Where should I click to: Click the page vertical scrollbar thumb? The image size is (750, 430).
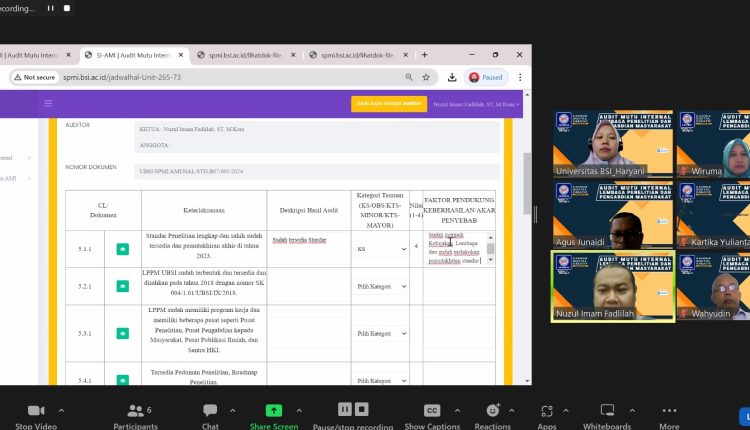pos(527,184)
